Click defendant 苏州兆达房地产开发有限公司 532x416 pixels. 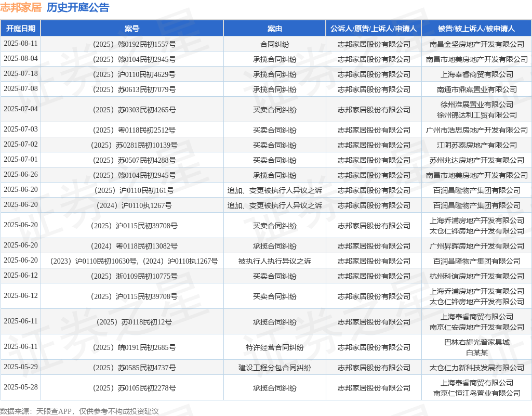(477, 160)
